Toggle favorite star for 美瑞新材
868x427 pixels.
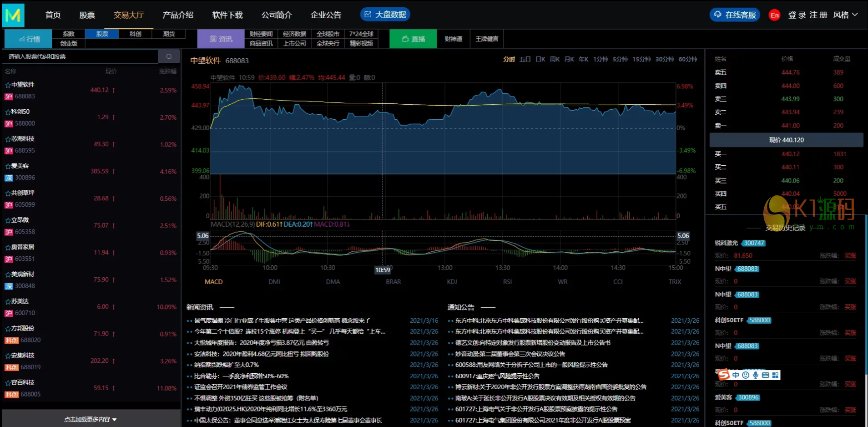pyautogui.click(x=8, y=274)
